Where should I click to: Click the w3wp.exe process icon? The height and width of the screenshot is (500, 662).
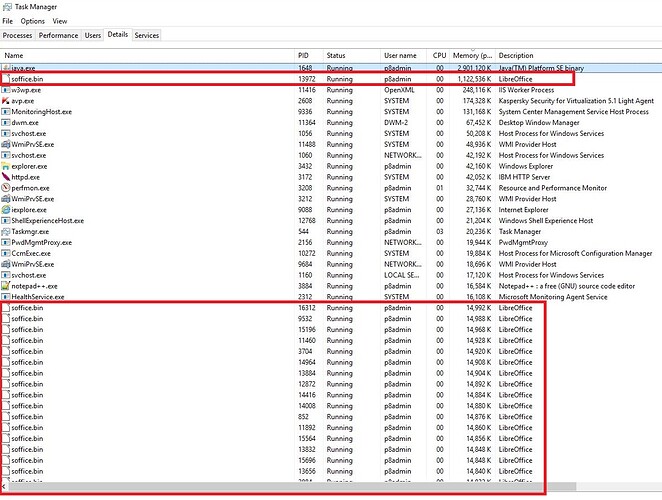(5, 90)
